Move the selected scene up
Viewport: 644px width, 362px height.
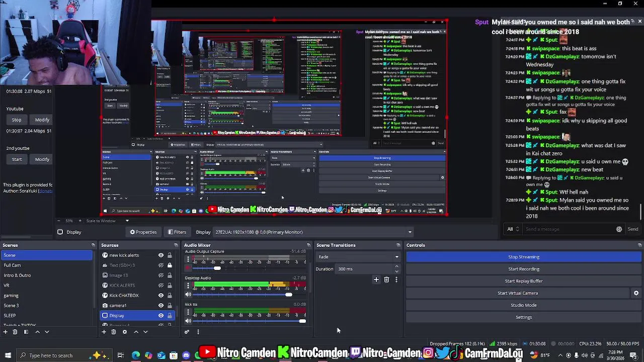pos(37,332)
